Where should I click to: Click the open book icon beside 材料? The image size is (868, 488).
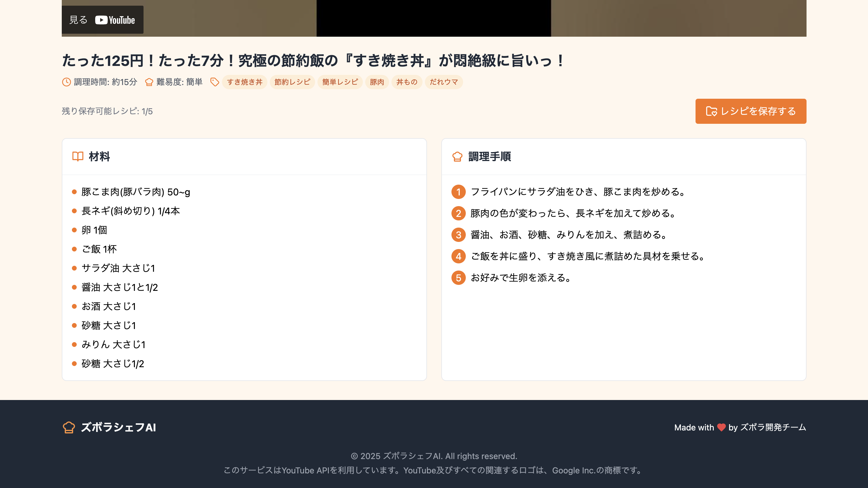tap(78, 157)
